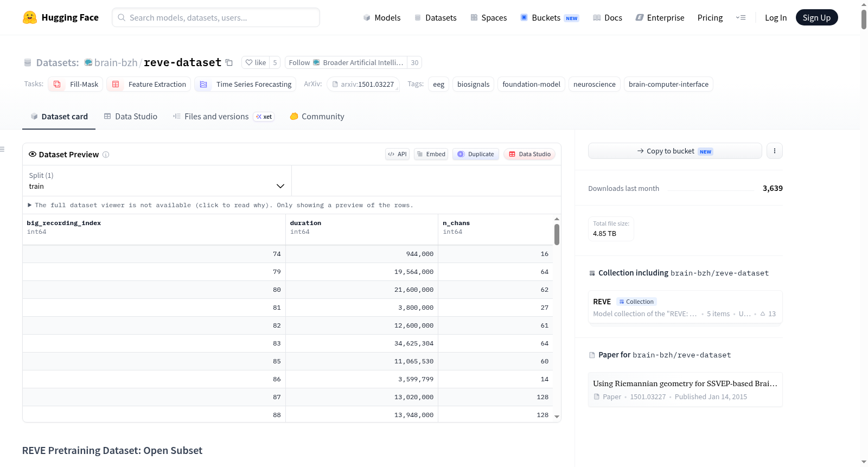Like the reve-dataset dataset
Screen dimensions: 868x467
tap(256, 63)
